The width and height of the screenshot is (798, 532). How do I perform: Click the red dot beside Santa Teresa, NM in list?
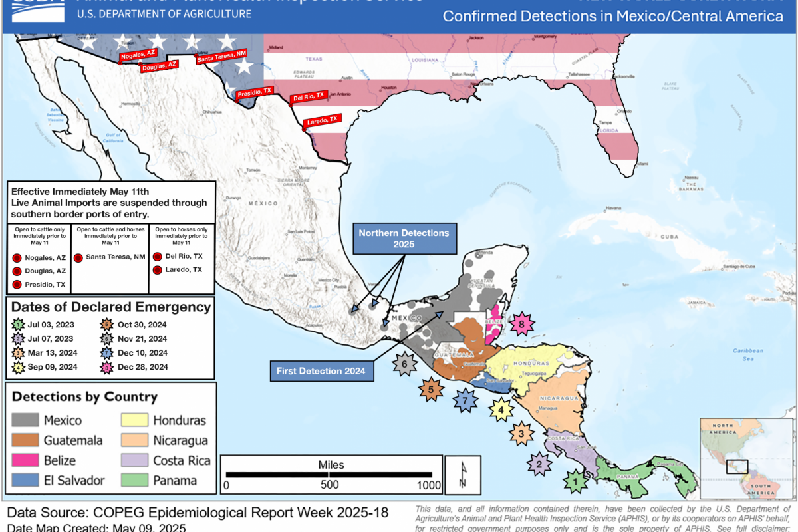coord(78,257)
